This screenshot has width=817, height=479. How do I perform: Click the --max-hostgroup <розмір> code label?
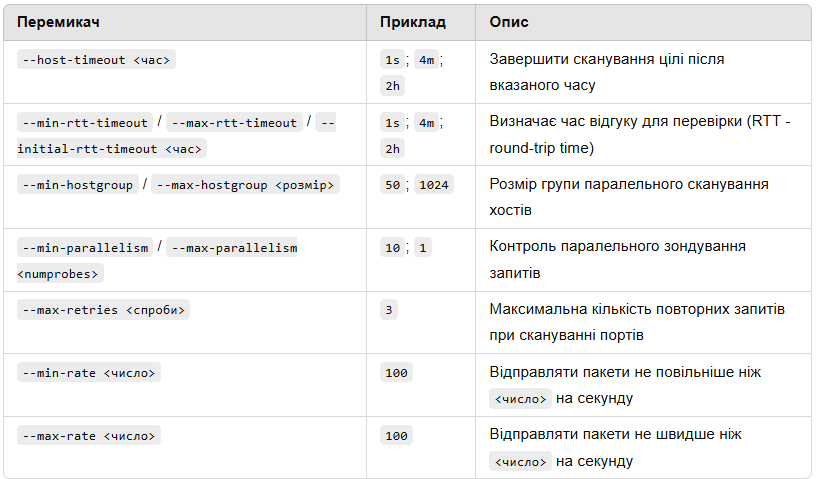pyautogui.click(x=245, y=185)
